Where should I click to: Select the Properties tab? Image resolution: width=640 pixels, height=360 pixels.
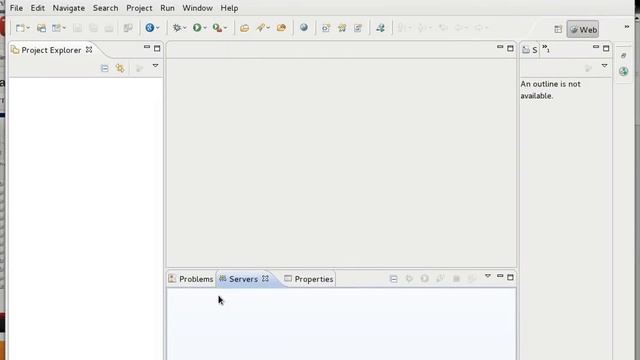click(x=309, y=279)
